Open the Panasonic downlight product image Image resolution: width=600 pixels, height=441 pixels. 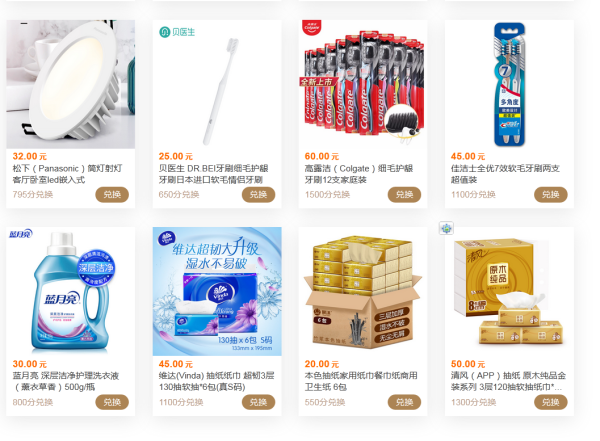coord(70,84)
